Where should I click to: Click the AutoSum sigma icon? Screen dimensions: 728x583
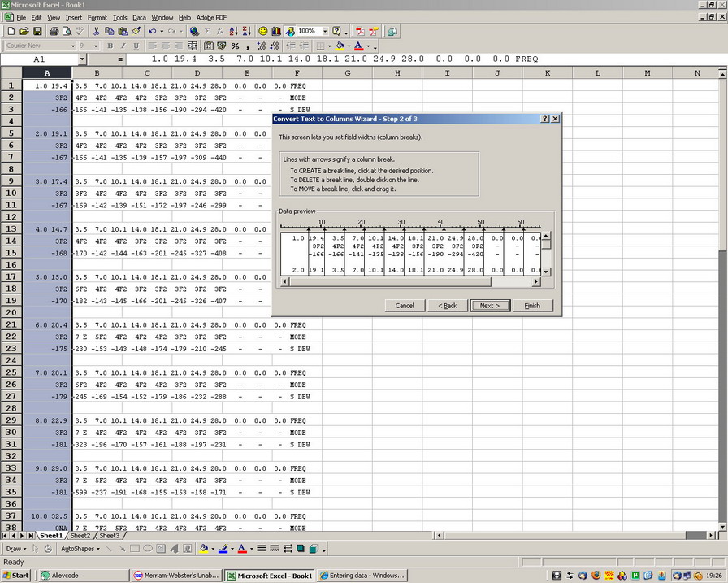click(207, 31)
